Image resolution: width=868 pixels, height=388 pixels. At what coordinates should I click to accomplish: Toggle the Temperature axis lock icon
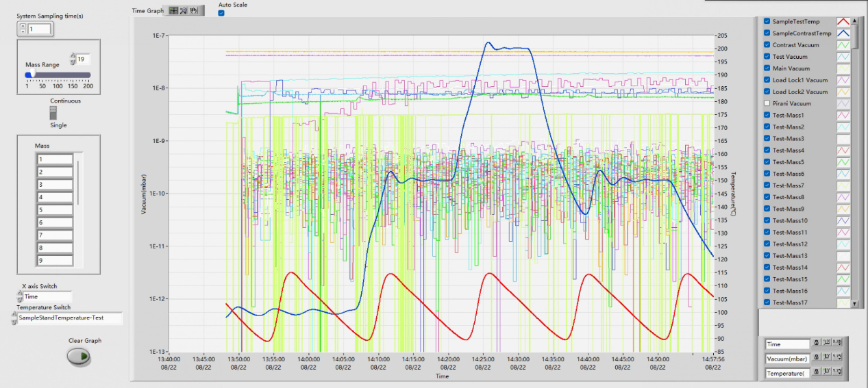(817, 373)
